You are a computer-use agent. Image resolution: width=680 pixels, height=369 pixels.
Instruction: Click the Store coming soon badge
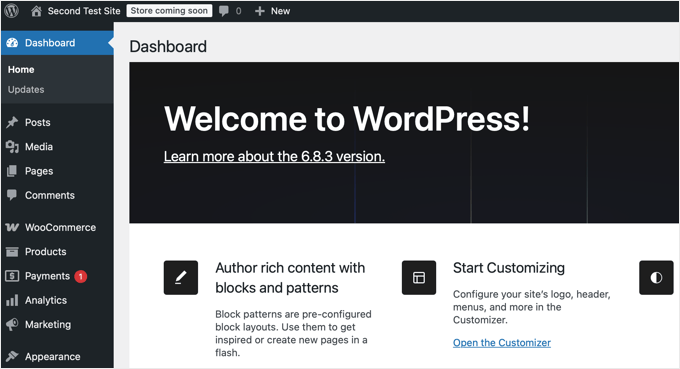(x=169, y=11)
